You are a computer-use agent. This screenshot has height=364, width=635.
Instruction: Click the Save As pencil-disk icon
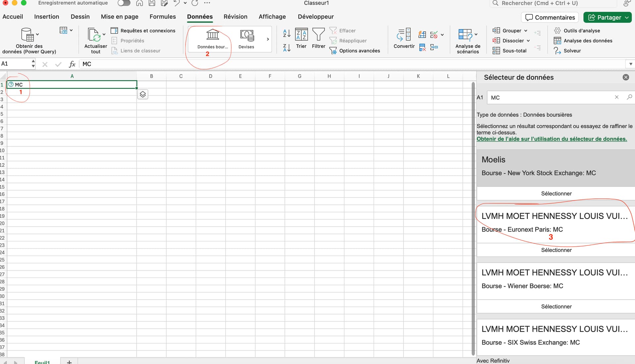[164, 3]
